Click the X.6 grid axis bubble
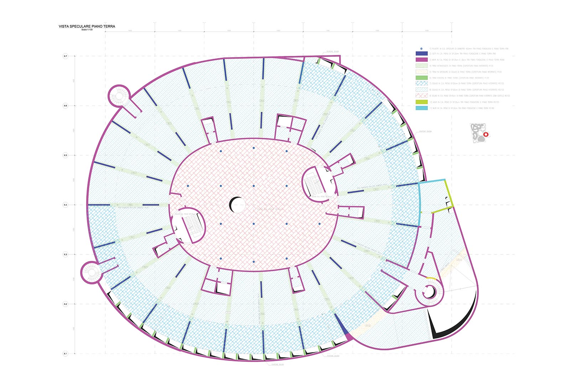 pyautogui.click(x=65, y=106)
